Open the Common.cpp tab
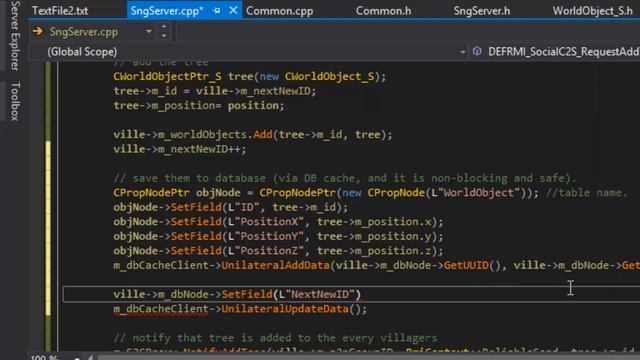 tap(280, 11)
